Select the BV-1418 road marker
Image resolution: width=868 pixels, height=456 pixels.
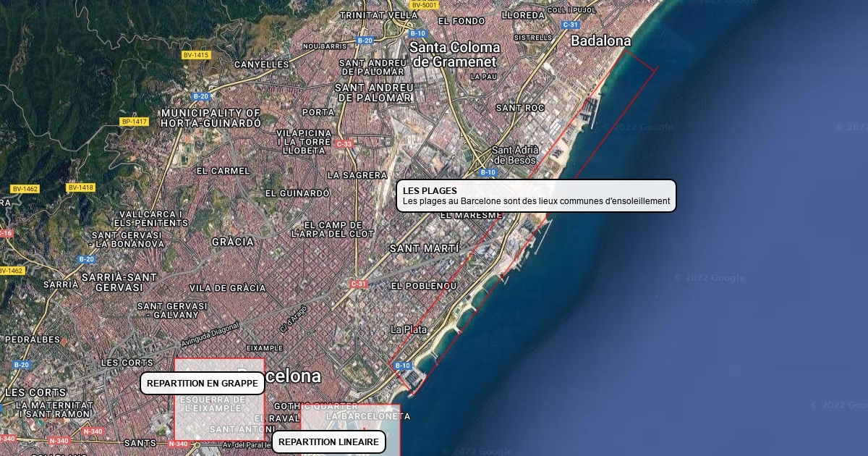pyautogui.click(x=81, y=187)
